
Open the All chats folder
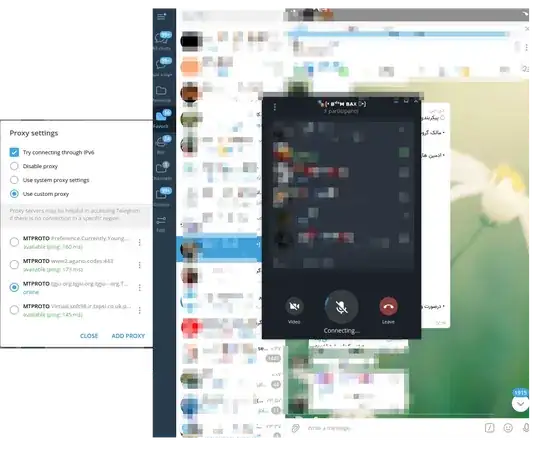[x=163, y=40]
